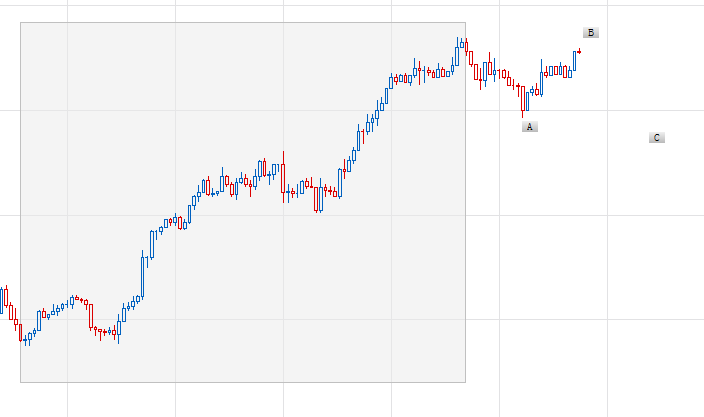Click the shaded rectangle's bottom-left corner
Screen dimensions: 704x417
click(21, 381)
